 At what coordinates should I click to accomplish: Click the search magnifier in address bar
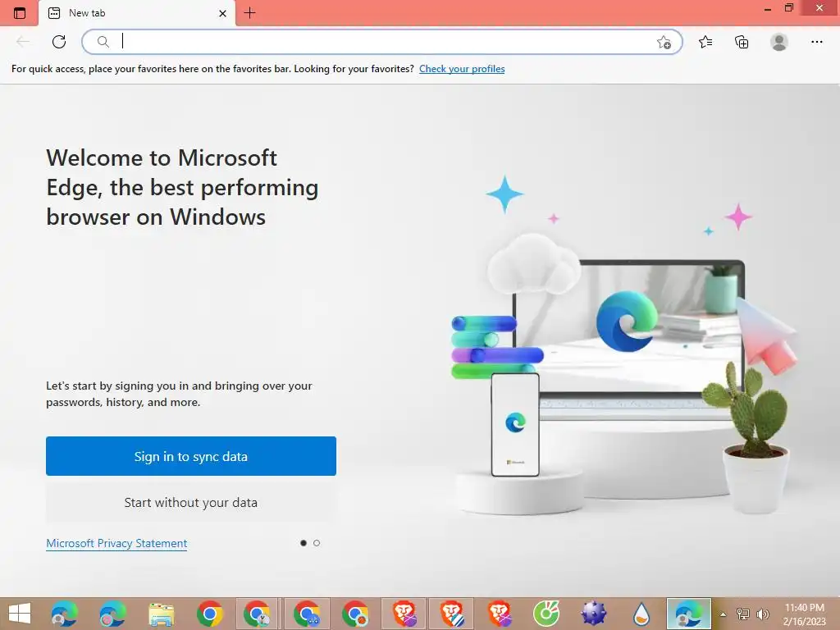pyautogui.click(x=103, y=42)
